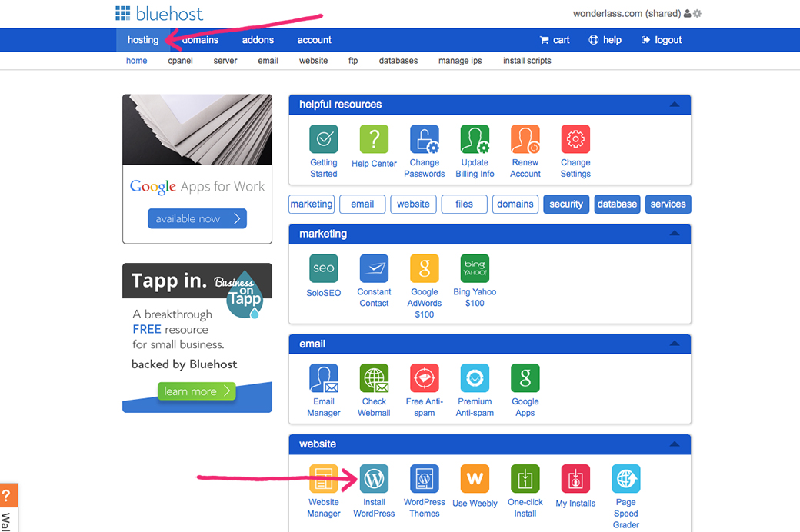The height and width of the screenshot is (532, 800).
Task: Toggle the domains section filter
Action: [515, 204]
